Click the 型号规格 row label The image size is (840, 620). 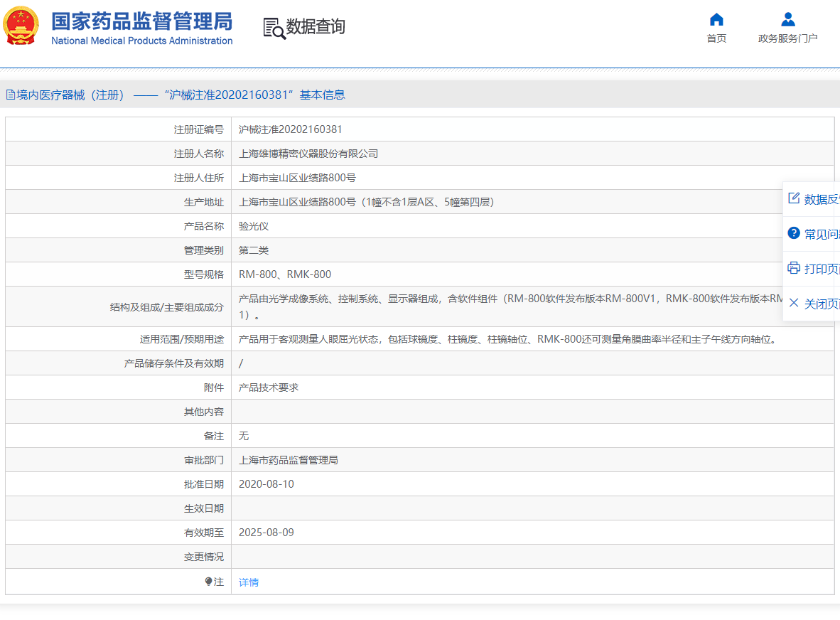(203, 274)
